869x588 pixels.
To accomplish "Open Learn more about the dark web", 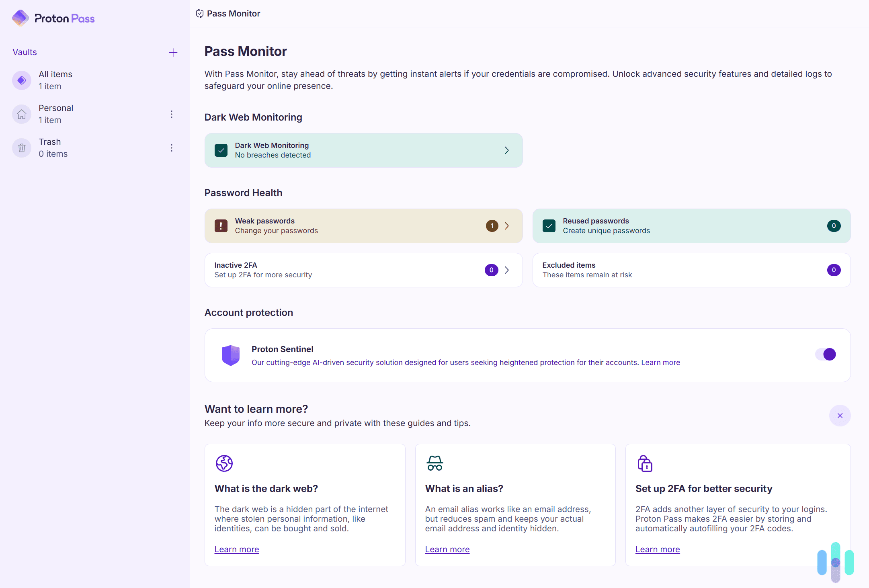I will 236,549.
